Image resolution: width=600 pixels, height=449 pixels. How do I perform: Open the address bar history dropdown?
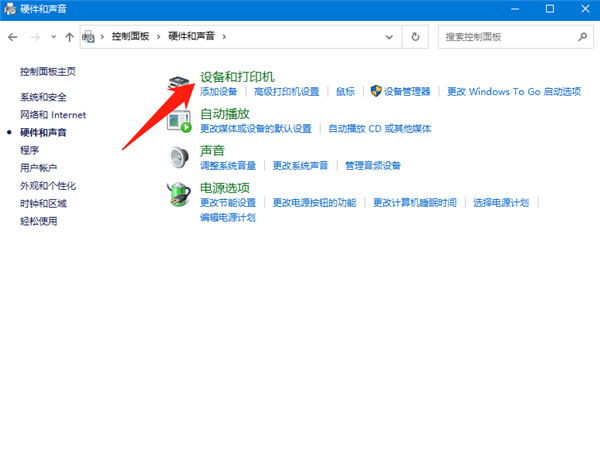(389, 37)
